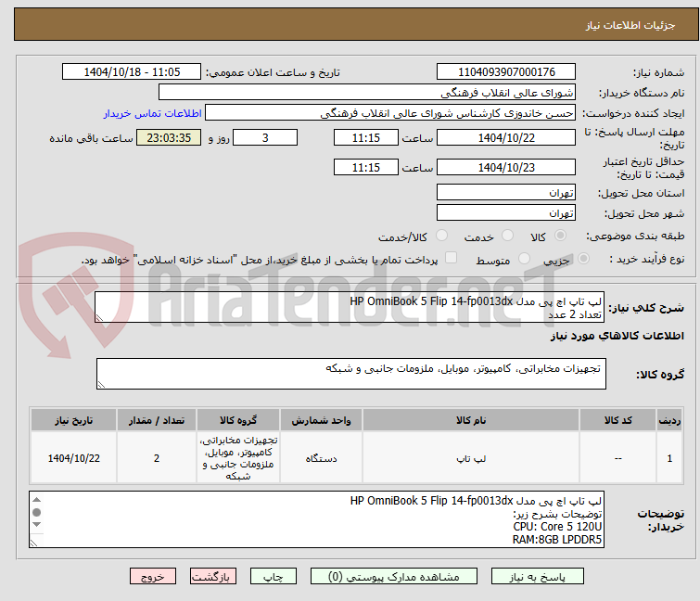This screenshot has height=601, width=700.
Task: Click the need date cell 1404/10/22
Action: tap(73, 458)
